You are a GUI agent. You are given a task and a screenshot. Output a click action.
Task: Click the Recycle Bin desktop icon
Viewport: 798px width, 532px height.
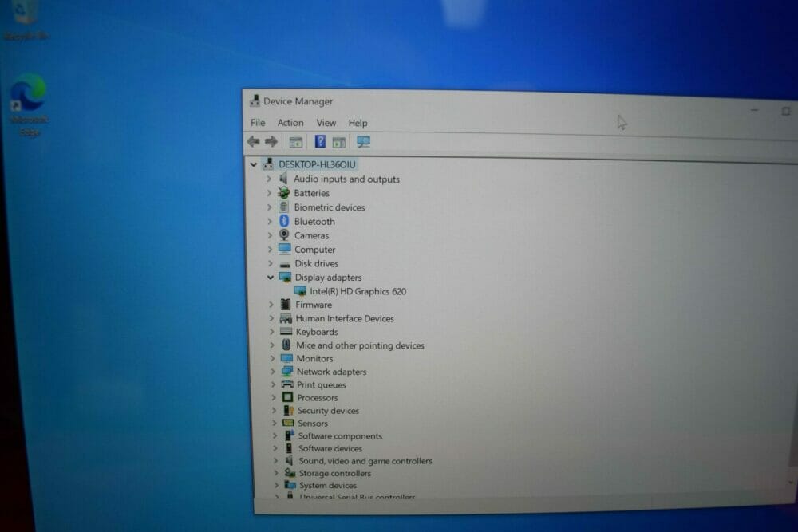point(26,19)
